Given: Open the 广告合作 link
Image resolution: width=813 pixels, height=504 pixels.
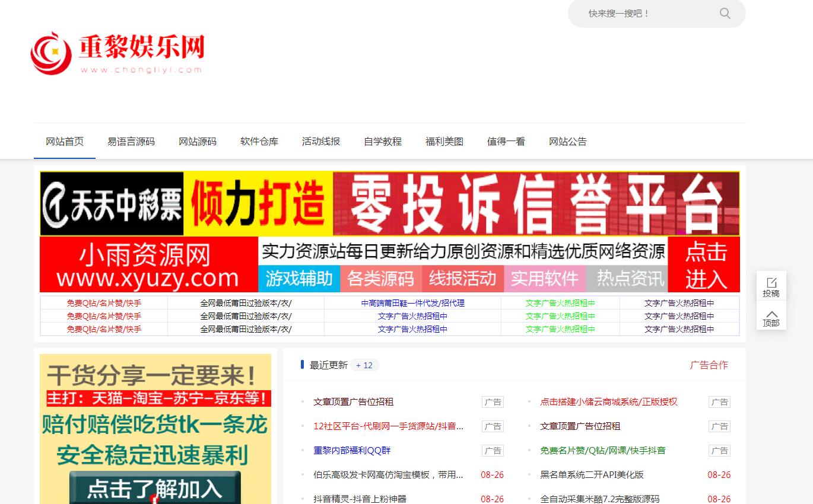Looking at the screenshot, I should (x=709, y=365).
